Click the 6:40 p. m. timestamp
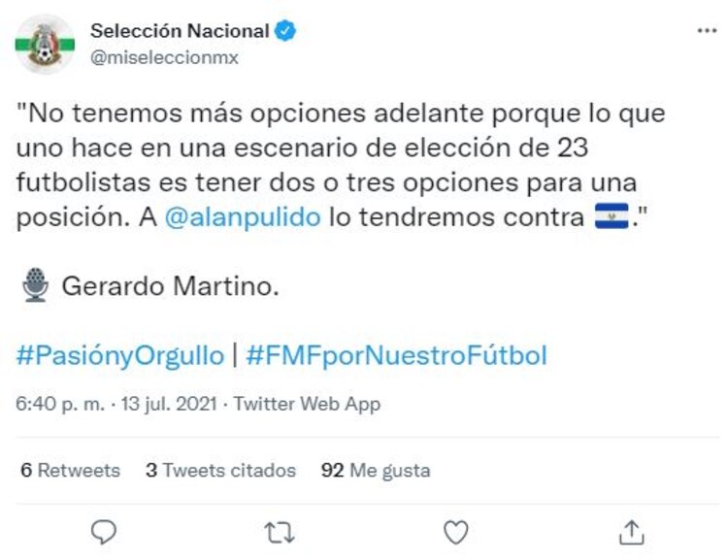Viewport: 728px width, 560px height. [59, 404]
